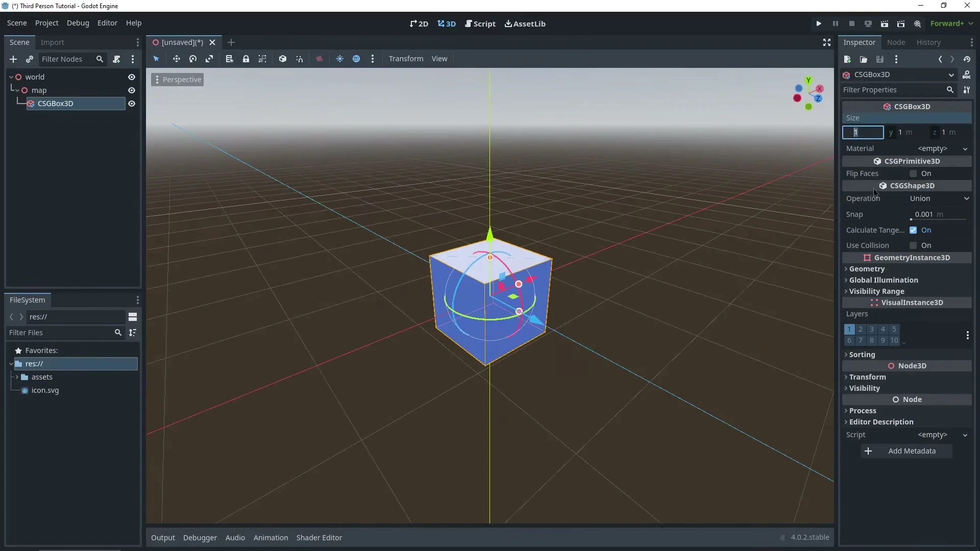
Task: Enable the Flip Faces checkbox
Action: (x=913, y=173)
